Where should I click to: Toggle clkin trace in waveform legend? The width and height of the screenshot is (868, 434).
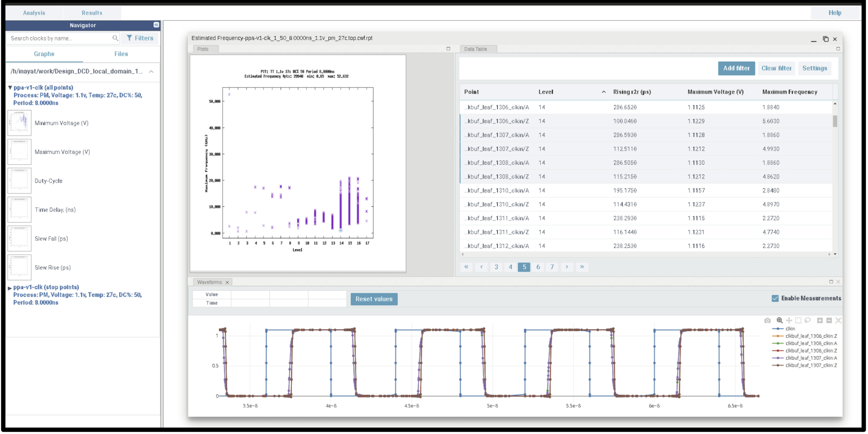[x=790, y=329]
